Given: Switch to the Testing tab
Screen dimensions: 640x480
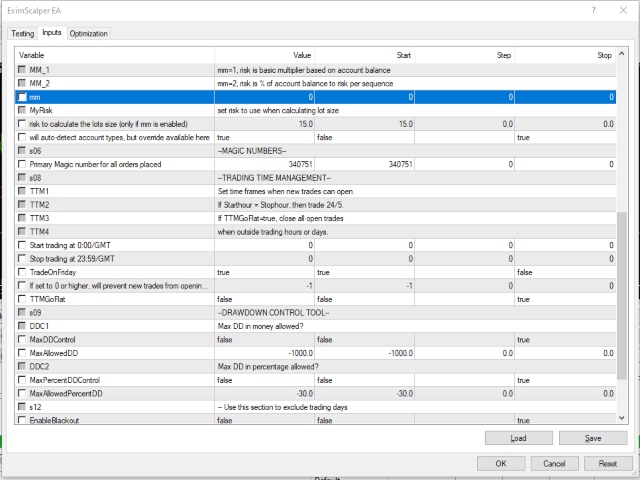Looking at the screenshot, I should 22,33.
